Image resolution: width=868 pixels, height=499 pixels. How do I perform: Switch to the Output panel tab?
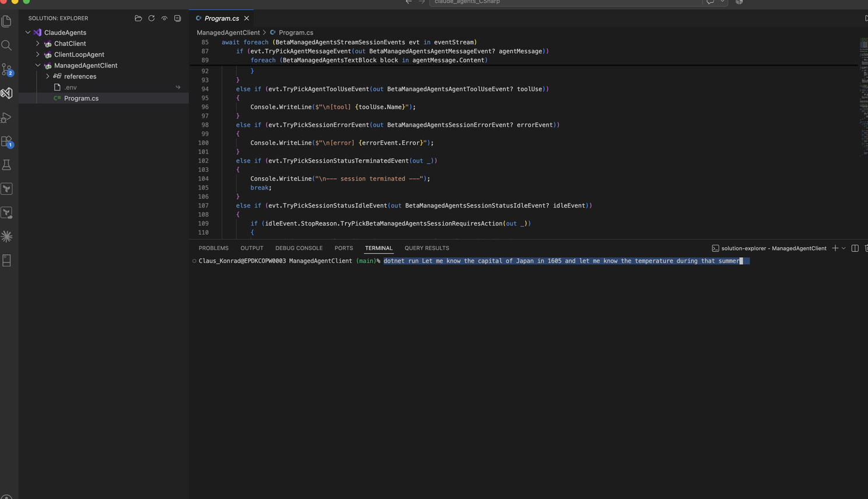click(x=252, y=248)
